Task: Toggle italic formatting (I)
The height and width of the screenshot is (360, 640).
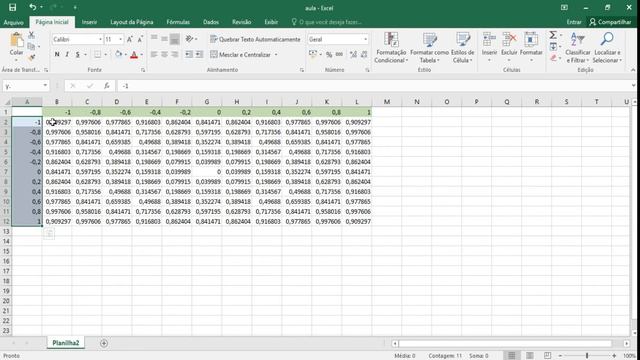Action: tap(67, 54)
